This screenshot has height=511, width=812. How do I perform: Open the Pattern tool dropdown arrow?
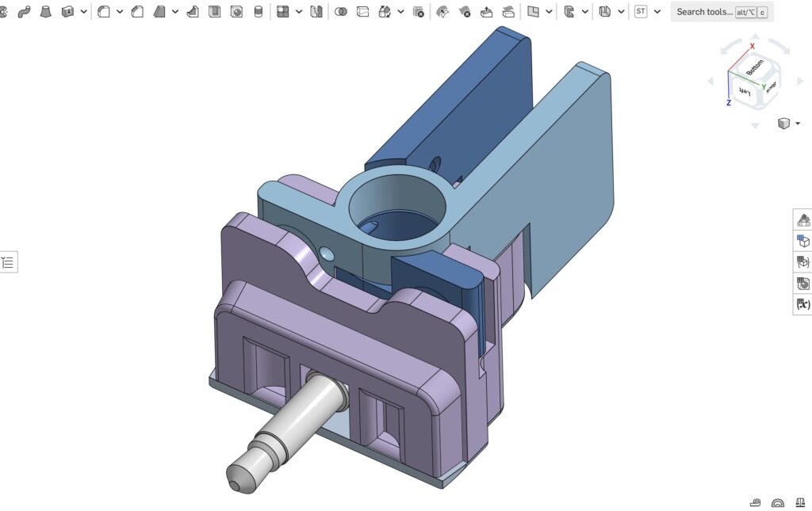tap(299, 12)
